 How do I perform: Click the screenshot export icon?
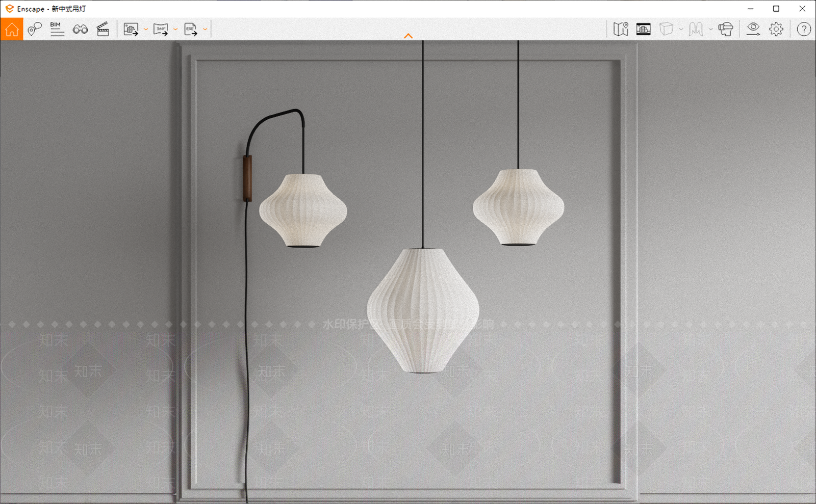tap(131, 29)
